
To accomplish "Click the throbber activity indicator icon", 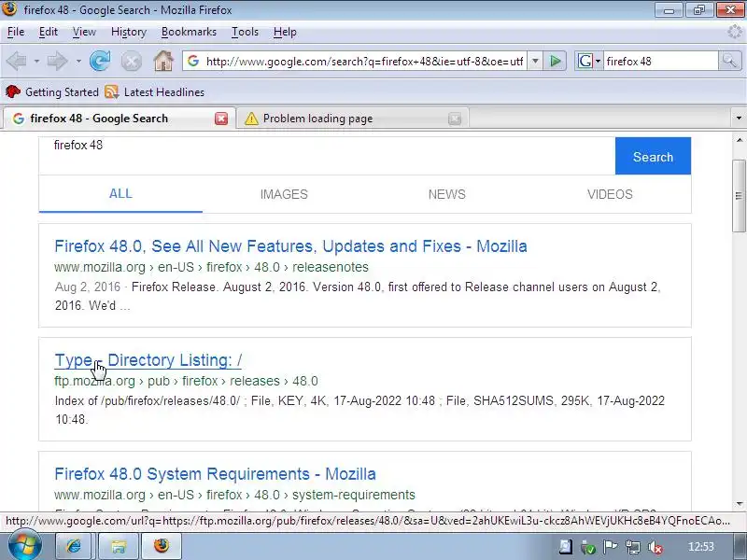I will coord(735,32).
